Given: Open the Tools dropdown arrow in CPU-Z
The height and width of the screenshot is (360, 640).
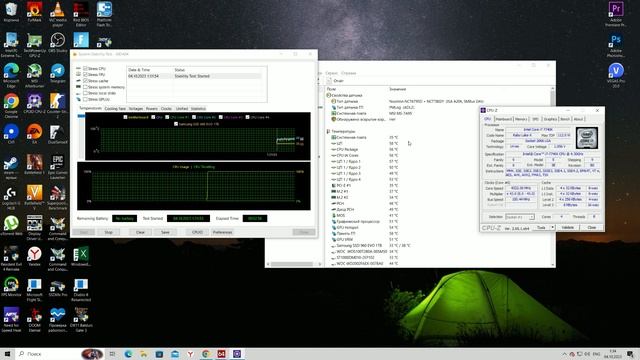Looking at the screenshot, I should 552,227.
